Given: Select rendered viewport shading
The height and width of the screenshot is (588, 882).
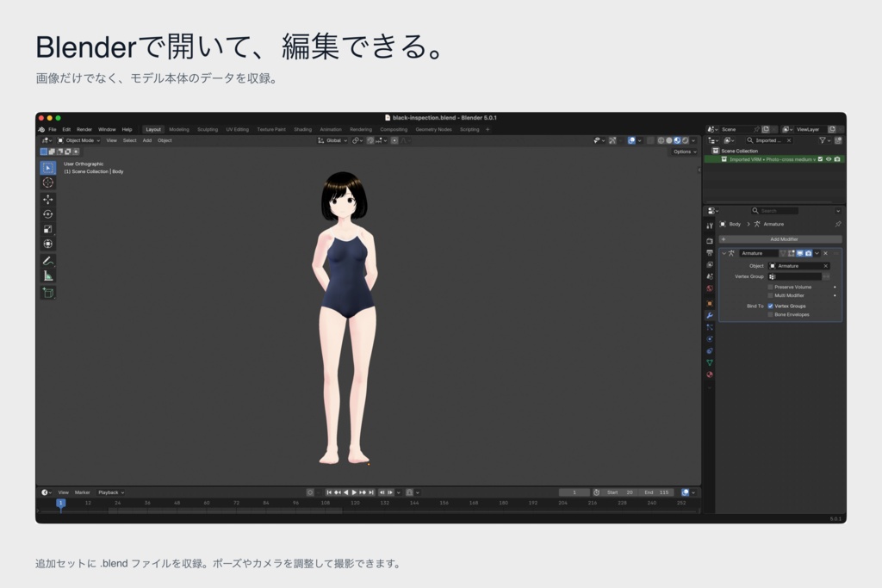Looking at the screenshot, I should [685, 140].
